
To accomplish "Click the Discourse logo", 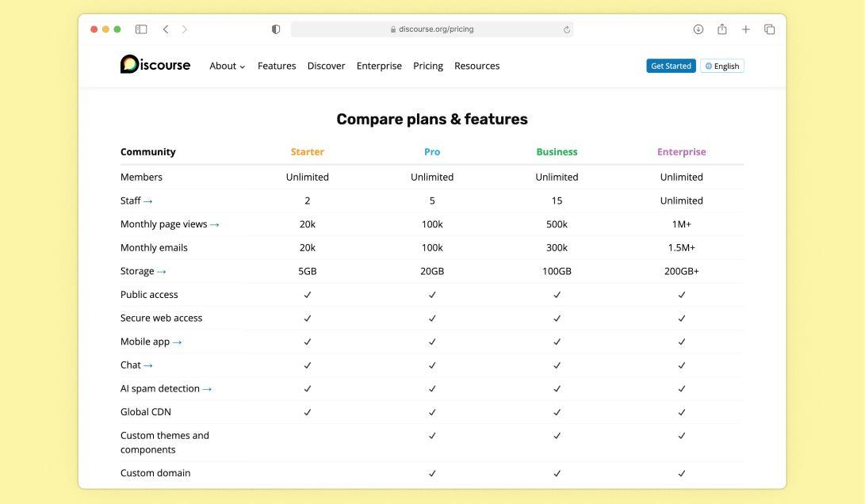I will pos(155,64).
